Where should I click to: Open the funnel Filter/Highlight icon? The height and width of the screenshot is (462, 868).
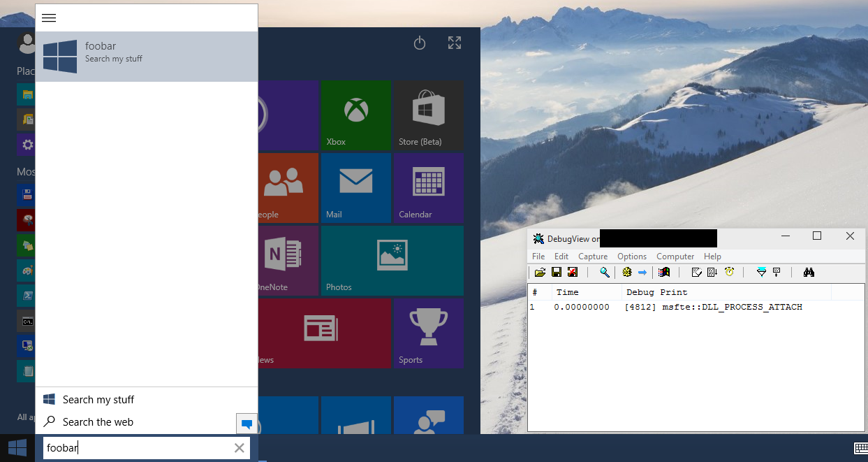(x=761, y=273)
